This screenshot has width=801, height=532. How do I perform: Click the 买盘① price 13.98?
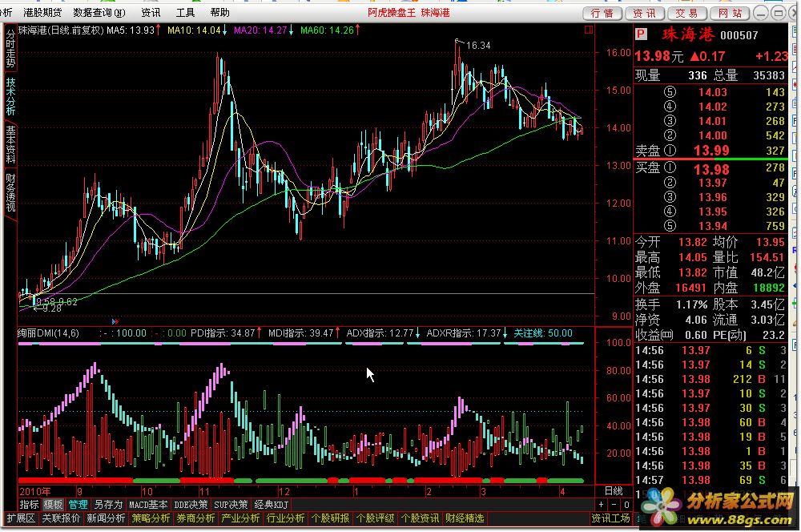click(711, 169)
